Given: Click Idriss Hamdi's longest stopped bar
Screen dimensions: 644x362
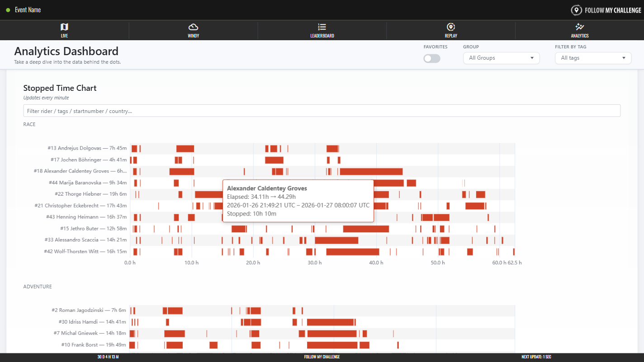Looking at the screenshot, I should (x=330, y=322).
